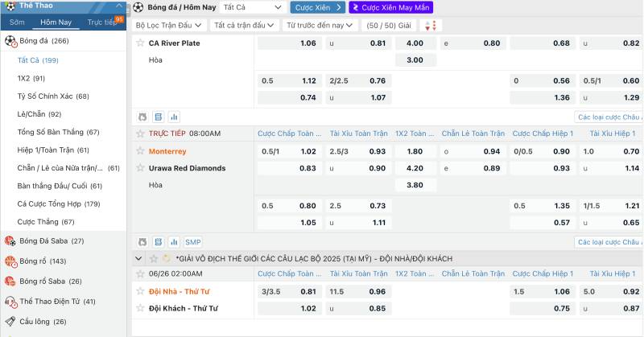Click the soccer ball icon for Bóng Đá Saba
The height and width of the screenshot is (337, 644).
click(x=10, y=240)
